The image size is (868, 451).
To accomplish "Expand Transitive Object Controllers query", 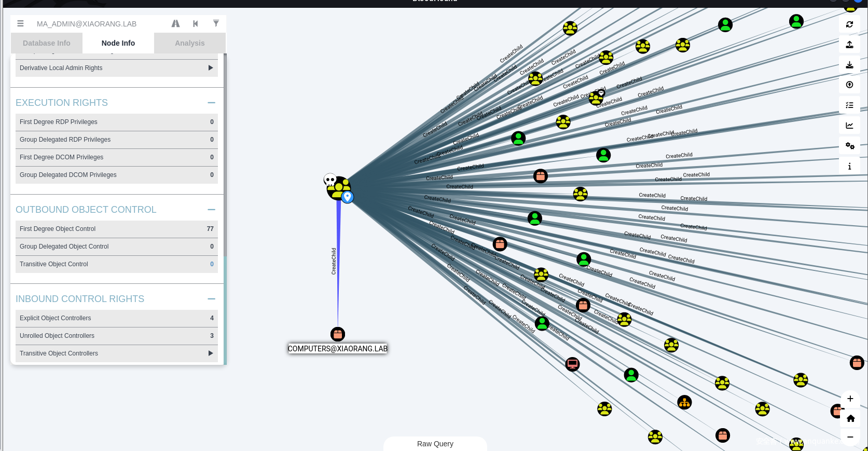I will (210, 353).
